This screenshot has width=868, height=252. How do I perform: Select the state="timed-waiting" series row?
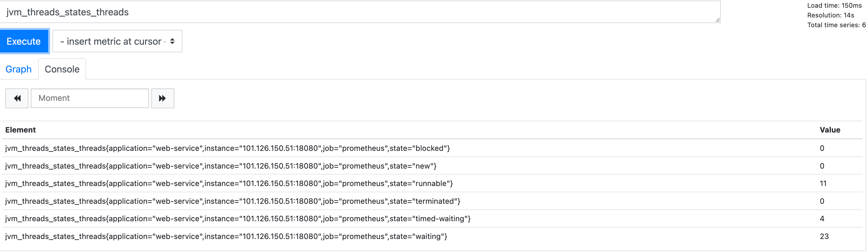tap(238, 219)
